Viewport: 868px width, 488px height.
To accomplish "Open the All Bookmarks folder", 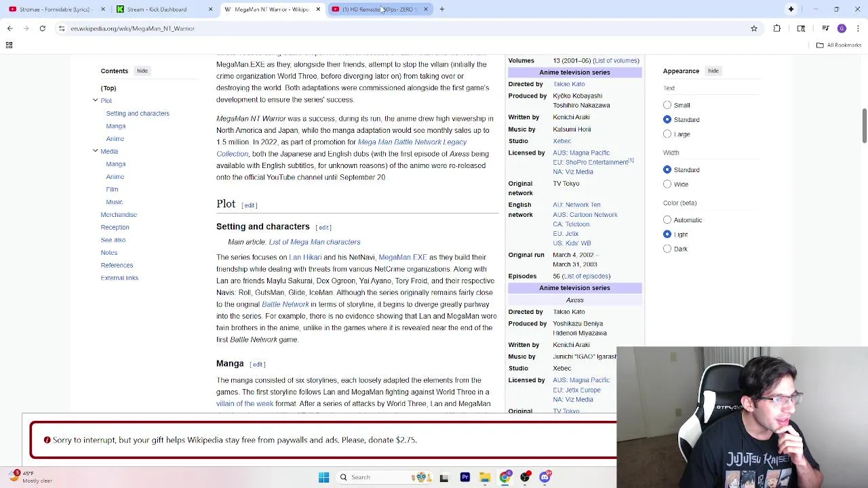I will click(x=839, y=45).
